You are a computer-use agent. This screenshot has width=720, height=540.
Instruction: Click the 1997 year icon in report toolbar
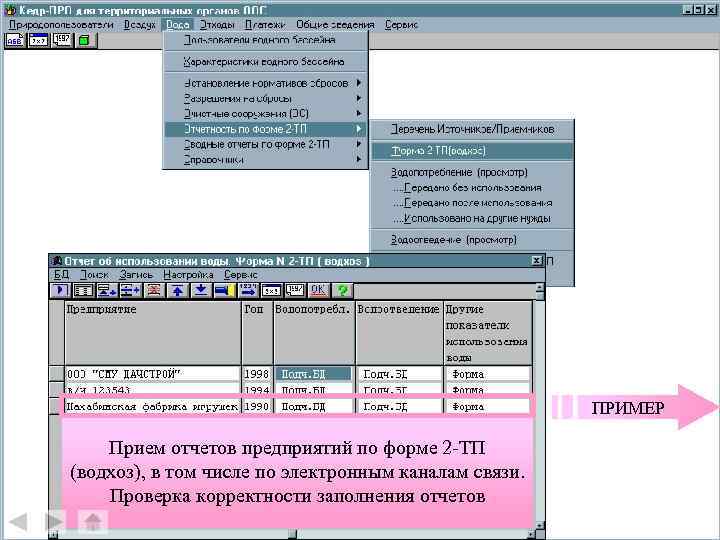coord(295,290)
